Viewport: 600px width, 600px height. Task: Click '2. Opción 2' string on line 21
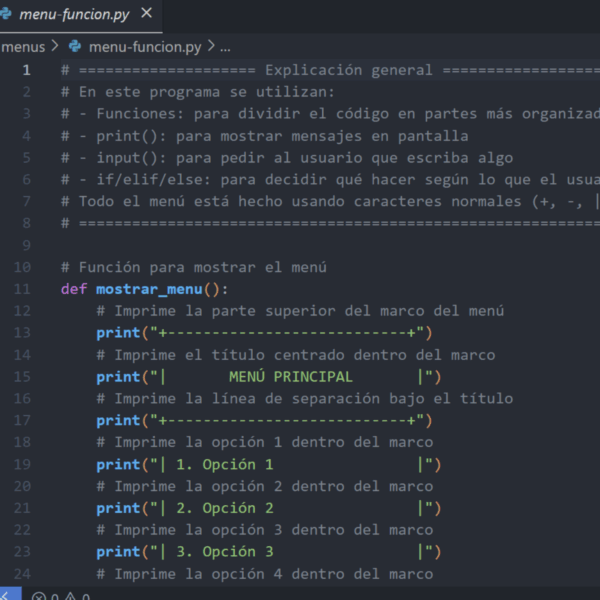(225, 509)
